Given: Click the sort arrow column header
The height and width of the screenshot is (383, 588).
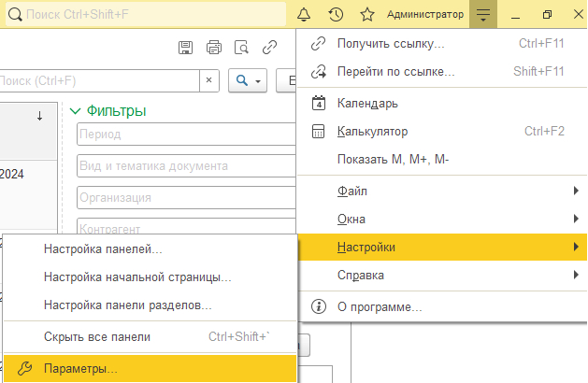Looking at the screenshot, I should pyautogui.click(x=40, y=116).
